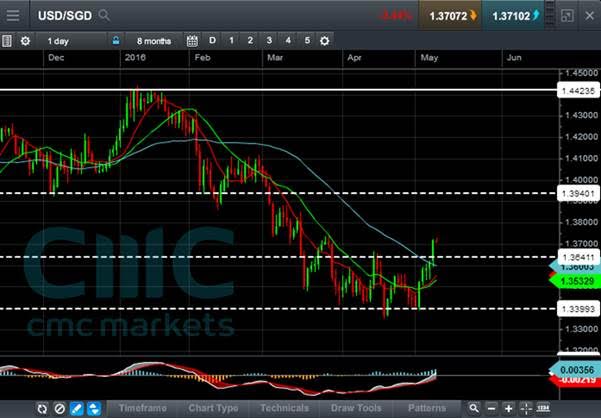
Task: Click the sell price 1.37072
Action: click(x=452, y=16)
